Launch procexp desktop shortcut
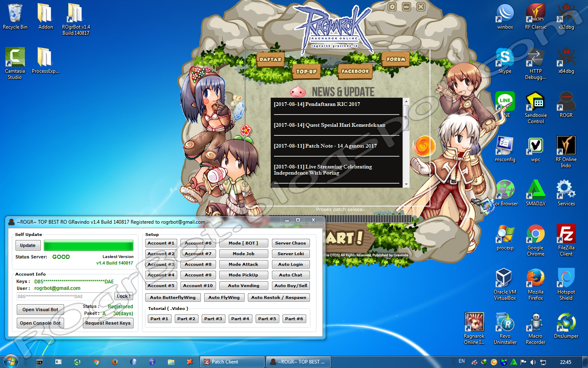 coord(505,238)
